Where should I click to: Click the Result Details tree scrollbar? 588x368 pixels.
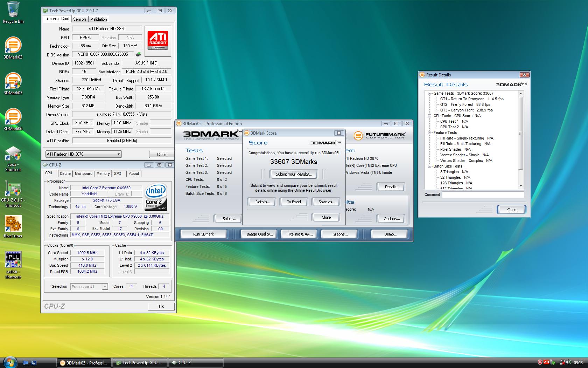[x=521, y=133]
